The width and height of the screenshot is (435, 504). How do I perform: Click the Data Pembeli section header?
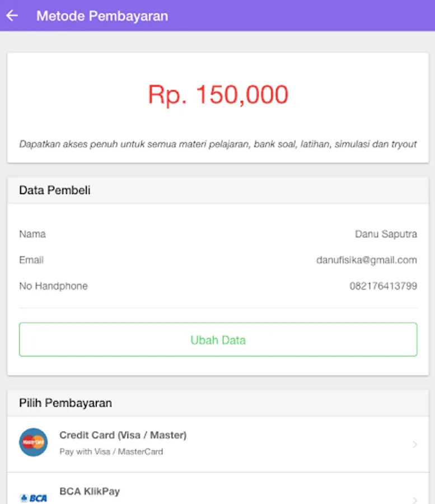click(55, 190)
